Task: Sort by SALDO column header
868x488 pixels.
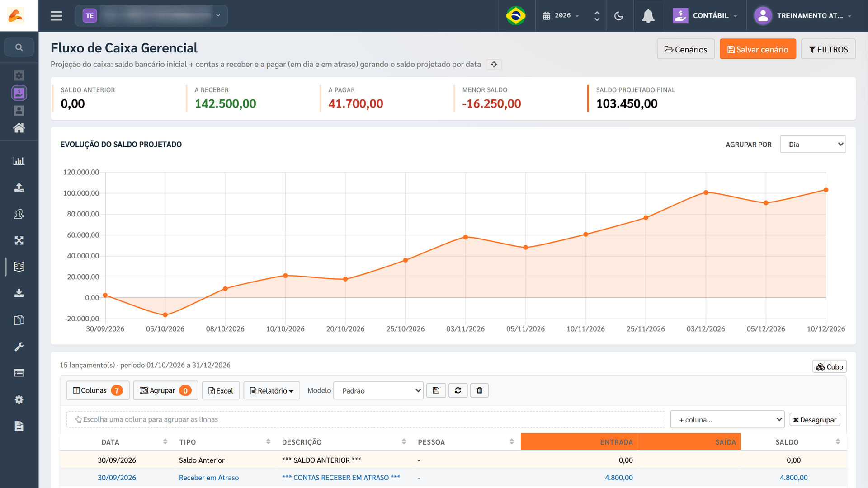Action: (794, 441)
